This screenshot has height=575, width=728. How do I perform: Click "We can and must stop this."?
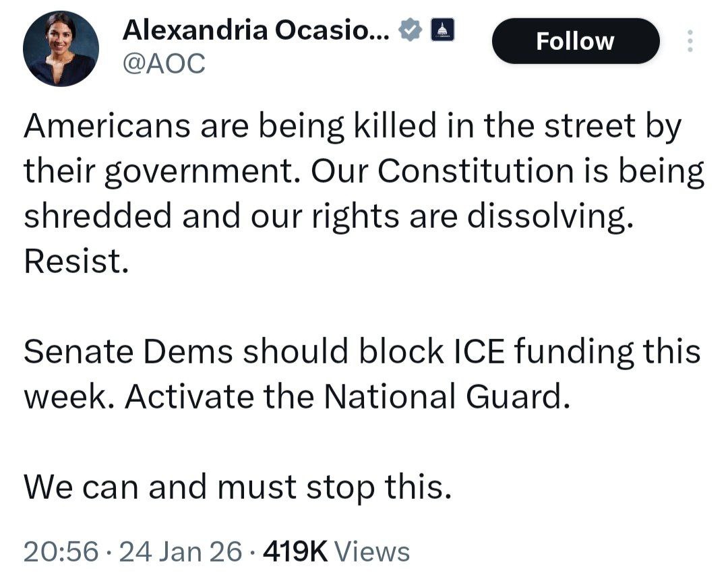(x=237, y=487)
